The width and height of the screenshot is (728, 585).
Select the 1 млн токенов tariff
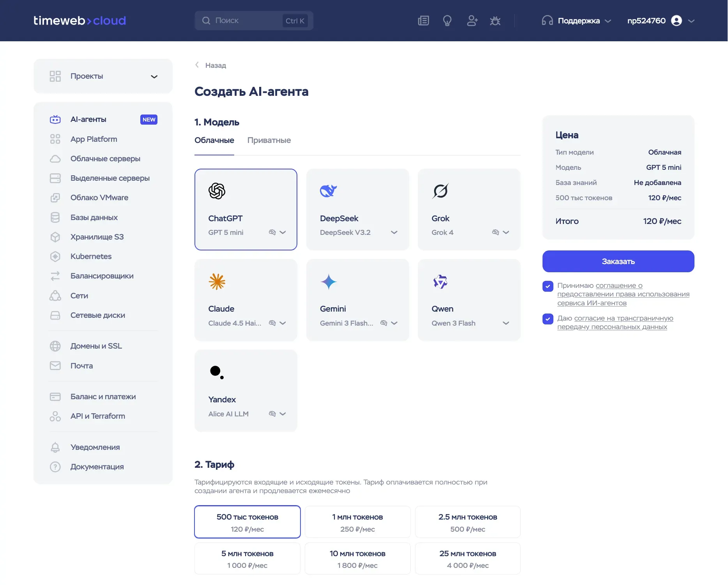tap(357, 522)
